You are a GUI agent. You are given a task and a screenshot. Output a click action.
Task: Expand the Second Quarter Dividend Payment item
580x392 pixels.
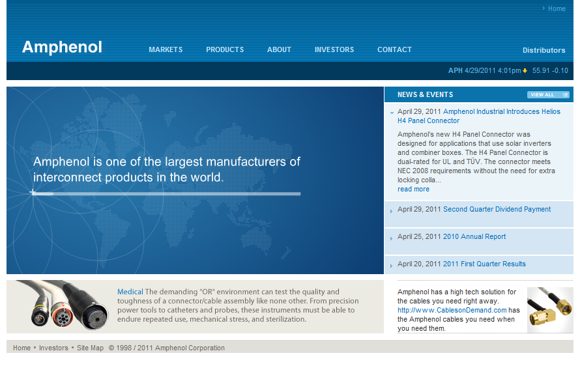392,212
